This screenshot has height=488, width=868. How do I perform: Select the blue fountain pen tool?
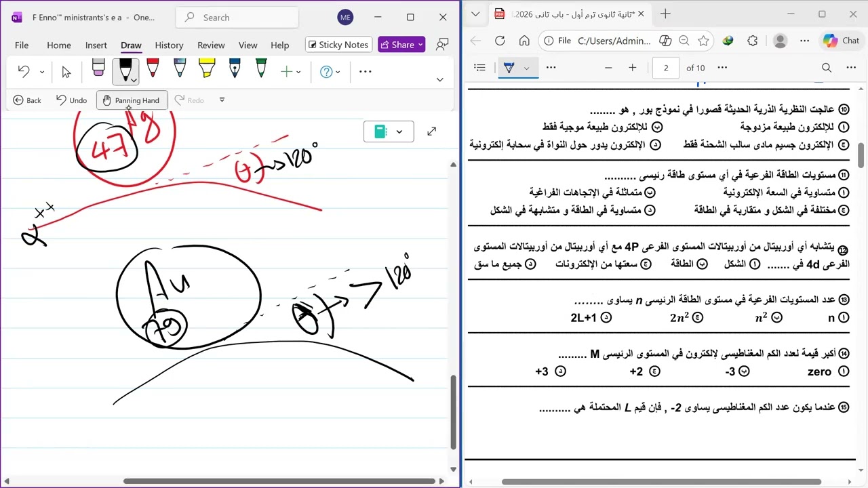(235, 68)
